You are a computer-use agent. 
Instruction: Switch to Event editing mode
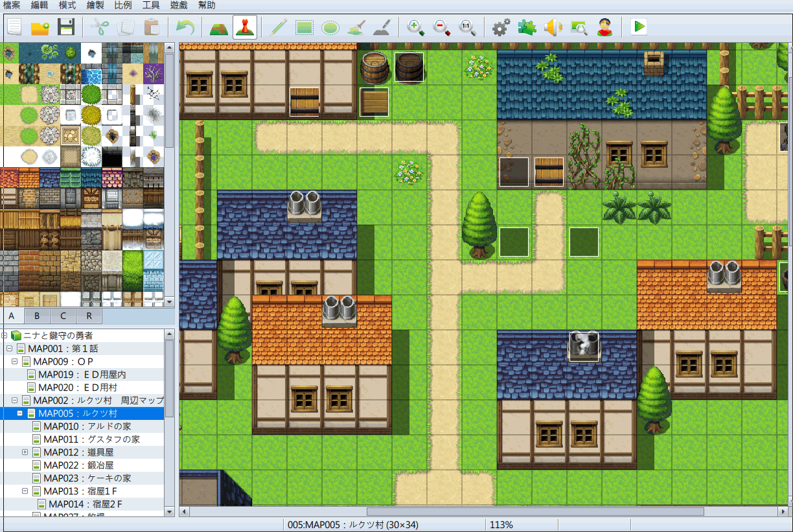(245, 27)
